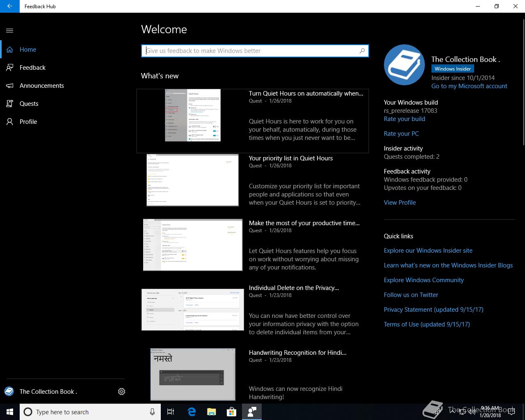Click the vertical scrollbar on right

(x=523, y=82)
